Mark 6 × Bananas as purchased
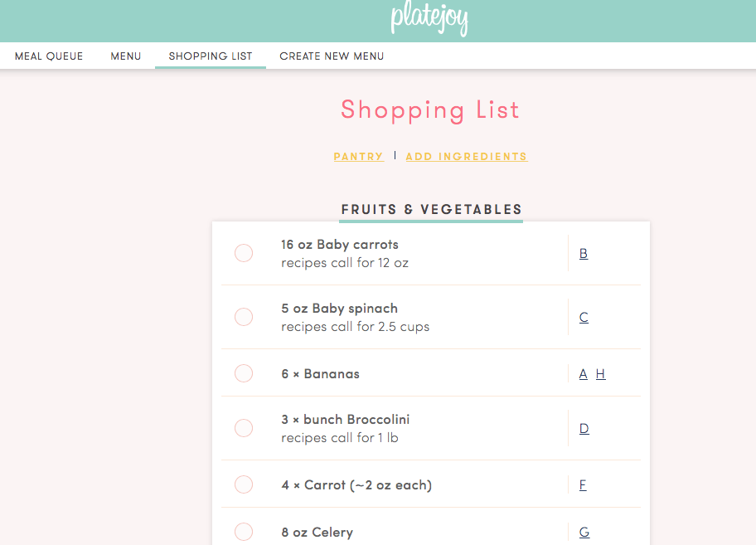The image size is (756, 545). tap(244, 373)
